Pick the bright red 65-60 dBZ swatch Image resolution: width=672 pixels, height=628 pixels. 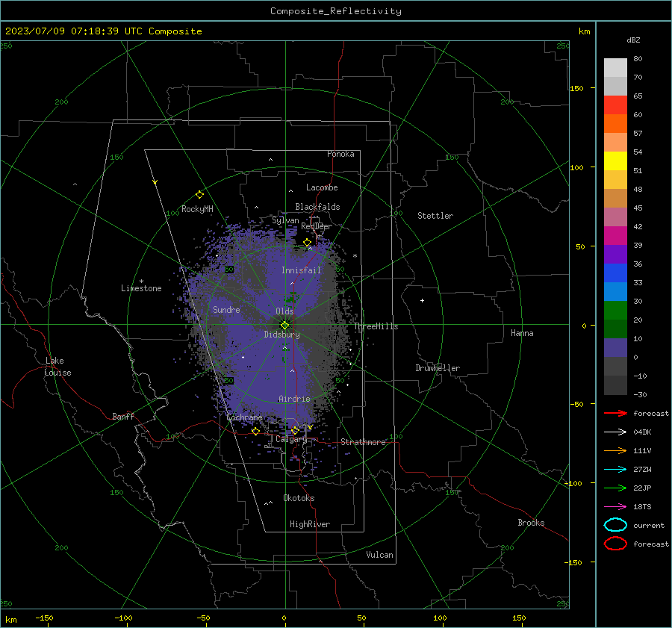click(615, 105)
